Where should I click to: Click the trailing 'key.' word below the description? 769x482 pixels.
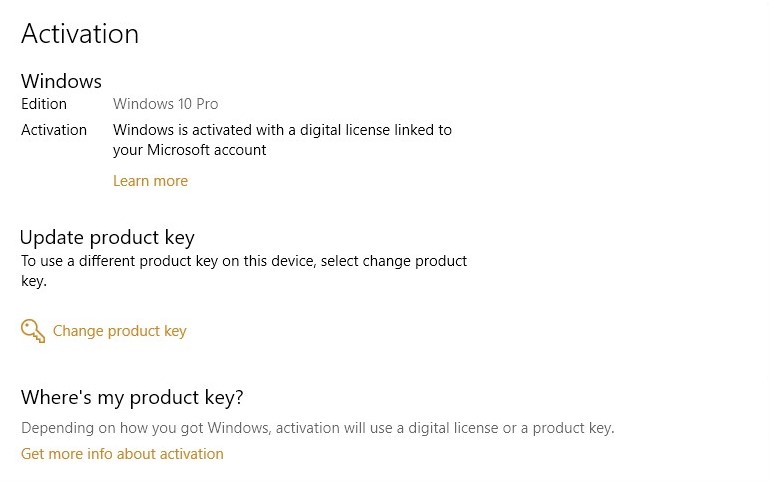tap(34, 281)
